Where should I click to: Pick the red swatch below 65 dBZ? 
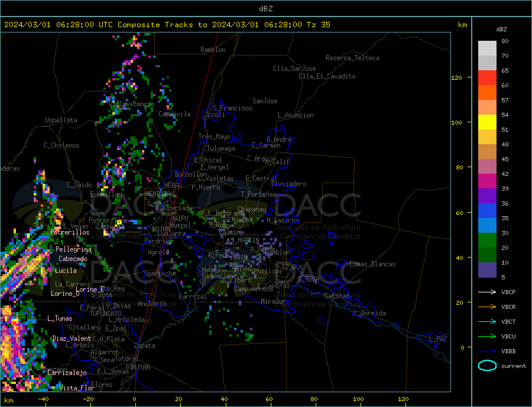point(487,77)
